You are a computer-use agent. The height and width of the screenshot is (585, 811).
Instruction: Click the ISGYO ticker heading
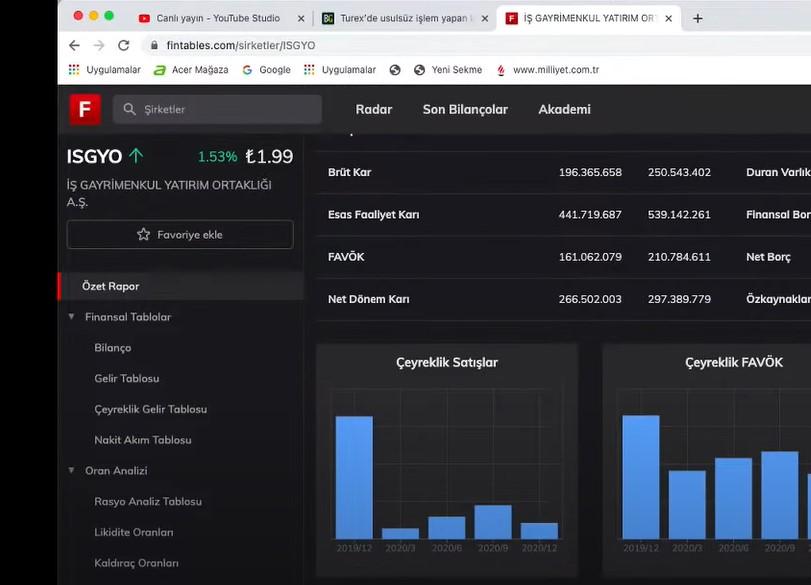(x=94, y=156)
